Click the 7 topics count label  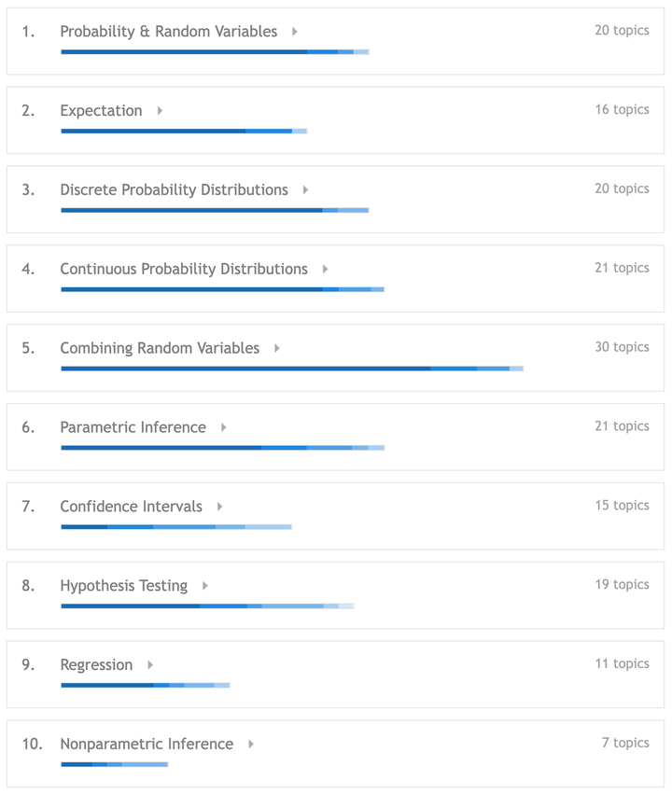(625, 744)
